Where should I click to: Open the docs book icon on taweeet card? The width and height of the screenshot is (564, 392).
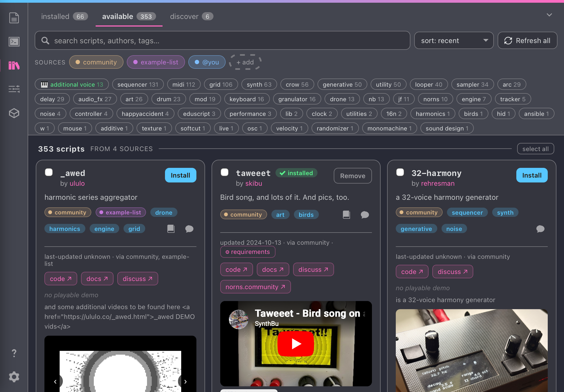[346, 215]
